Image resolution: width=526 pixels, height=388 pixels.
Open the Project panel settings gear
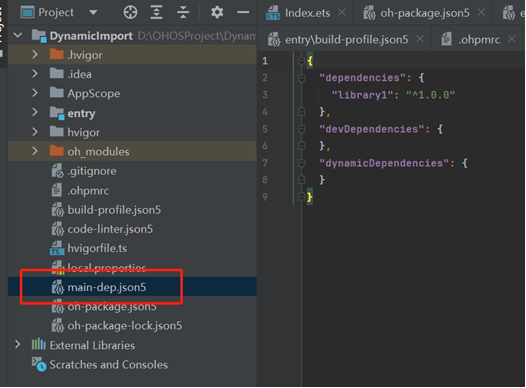click(x=217, y=13)
